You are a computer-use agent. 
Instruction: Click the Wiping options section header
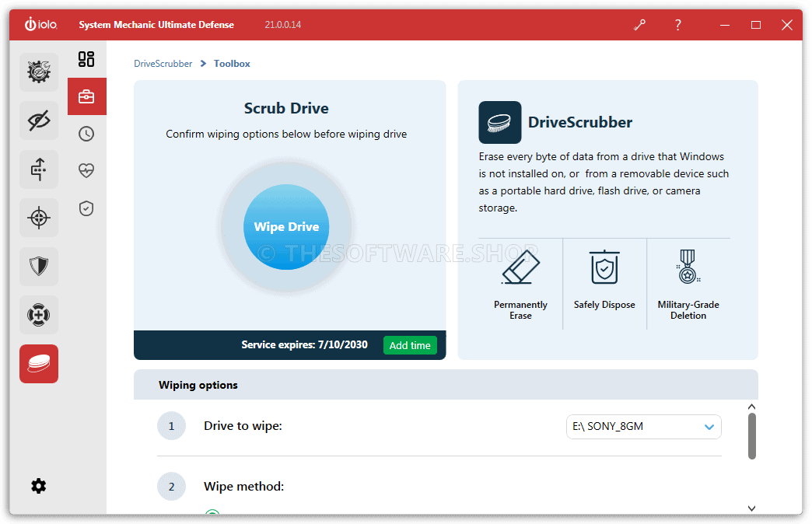tap(446, 385)
